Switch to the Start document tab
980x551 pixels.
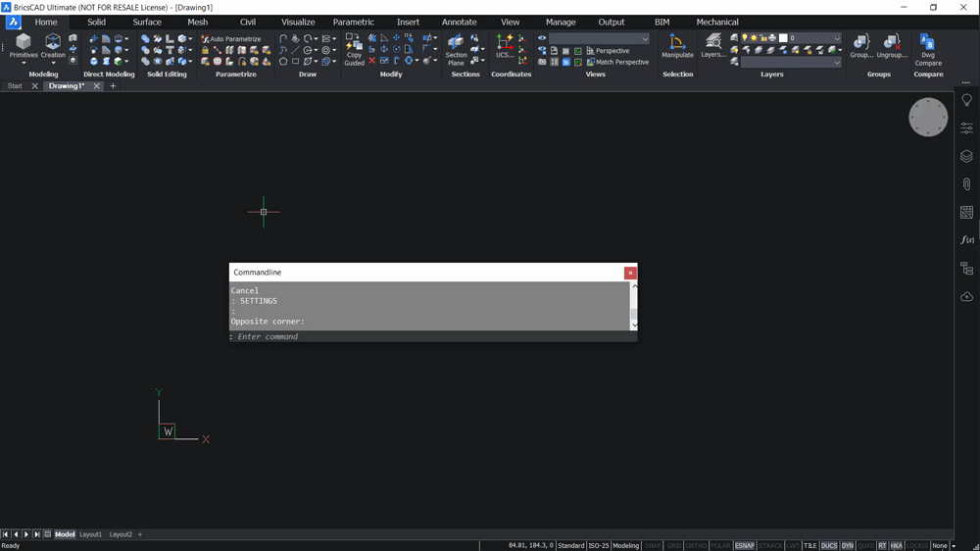click(x=15, y=86)
